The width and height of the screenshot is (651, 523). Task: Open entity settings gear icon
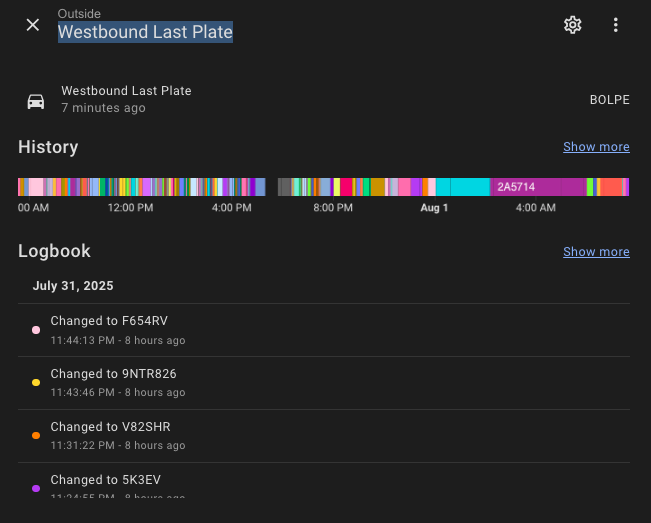pyautogui.click(x=573, y=25)
